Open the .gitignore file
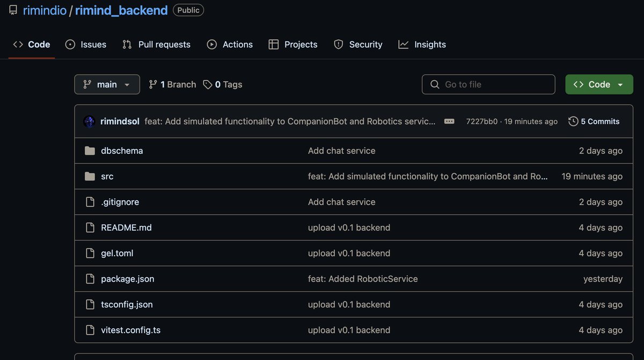This screenshot has width=644, height=360. (120, 202)
